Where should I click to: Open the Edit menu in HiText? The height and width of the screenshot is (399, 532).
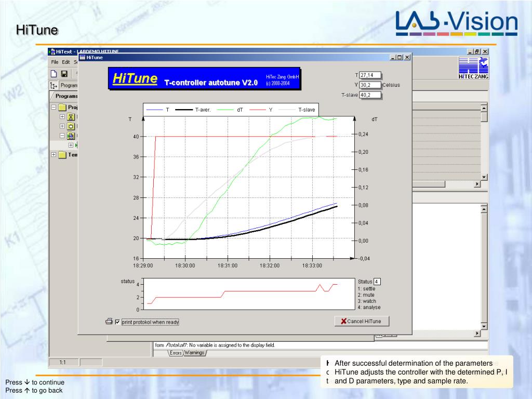(x=66, y=62)
